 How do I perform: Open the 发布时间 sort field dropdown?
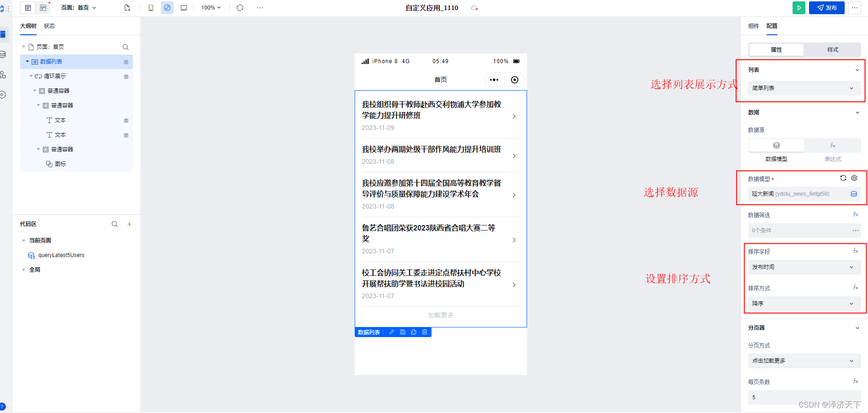[804, 267]
